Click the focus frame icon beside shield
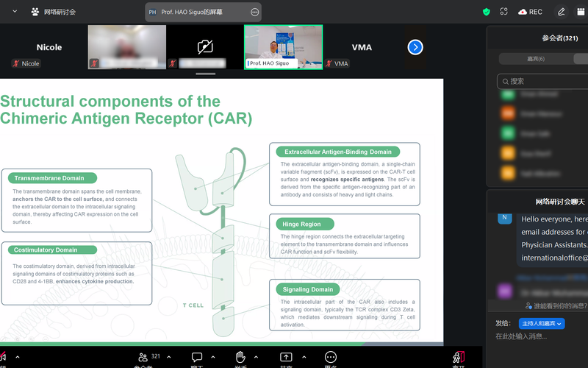This screenshot has width=588, height=368. click(503, 12)
